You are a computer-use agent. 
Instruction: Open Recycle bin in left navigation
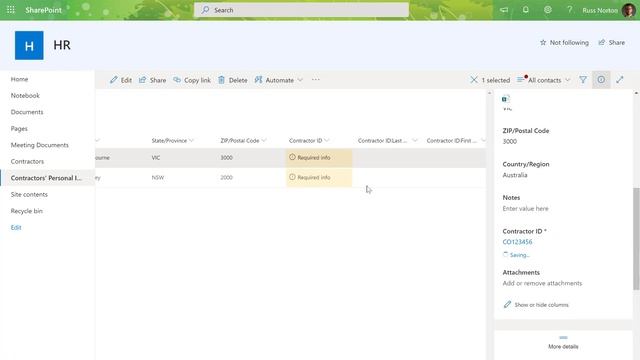[x=27, y=211]
